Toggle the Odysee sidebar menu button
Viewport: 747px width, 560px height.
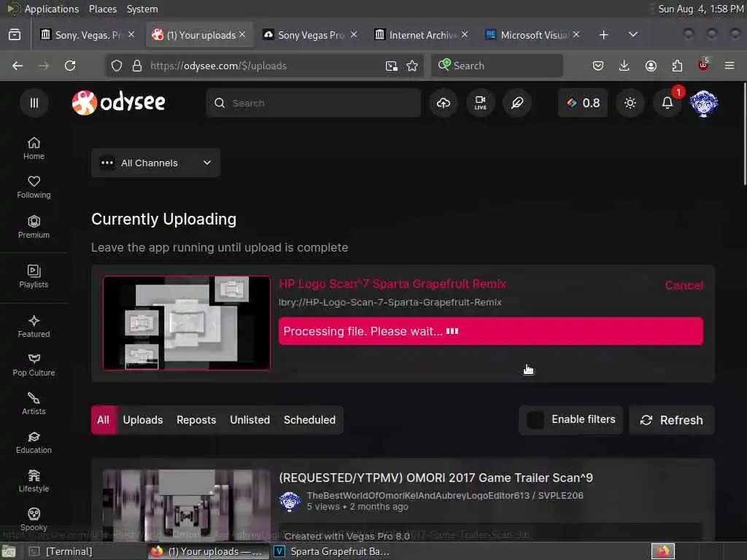(x=34, y=103)
